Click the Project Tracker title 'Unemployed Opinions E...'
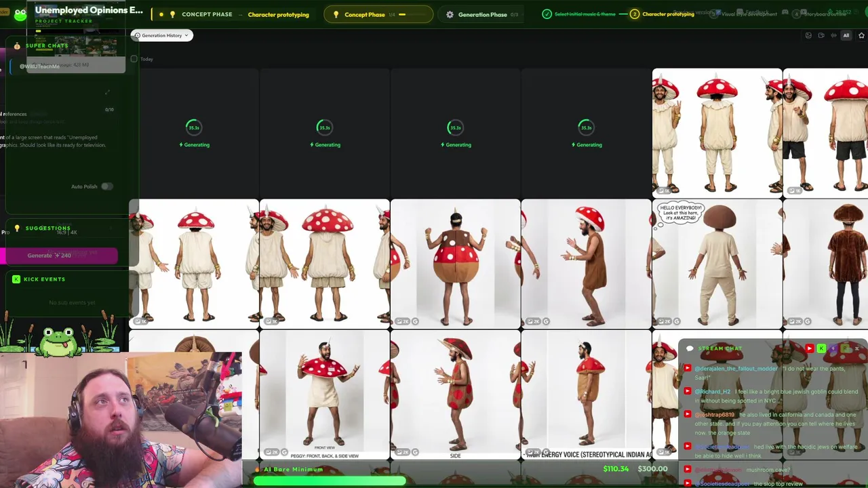Viewport: 868px width, 488px height. [89, 10]
